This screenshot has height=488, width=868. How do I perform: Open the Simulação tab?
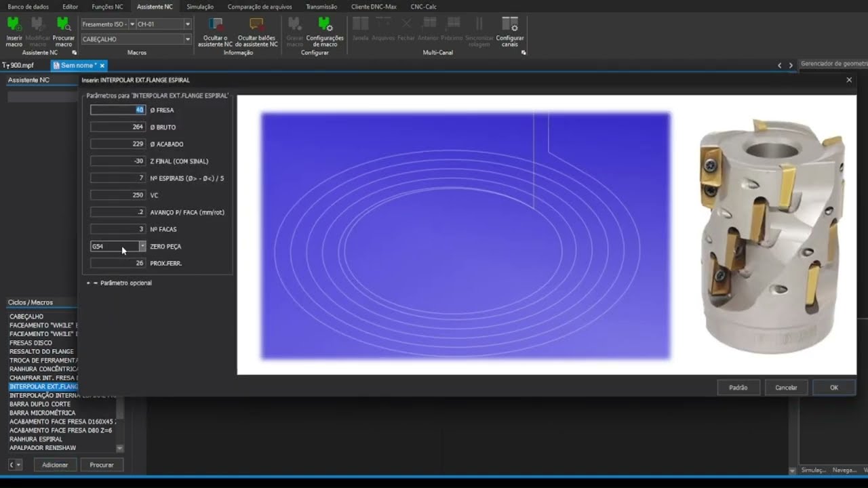pos(200,7)
